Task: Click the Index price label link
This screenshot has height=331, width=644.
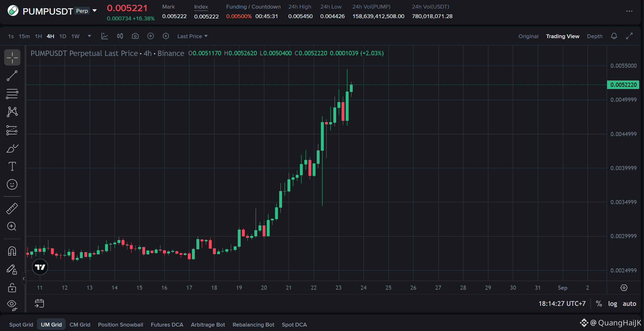Action: [201, 7]
